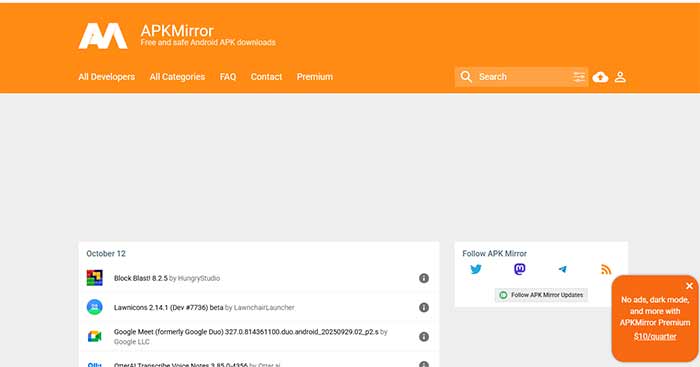
Task: Show info for Block Blast! 8.2.5
Action: (424, 278)
